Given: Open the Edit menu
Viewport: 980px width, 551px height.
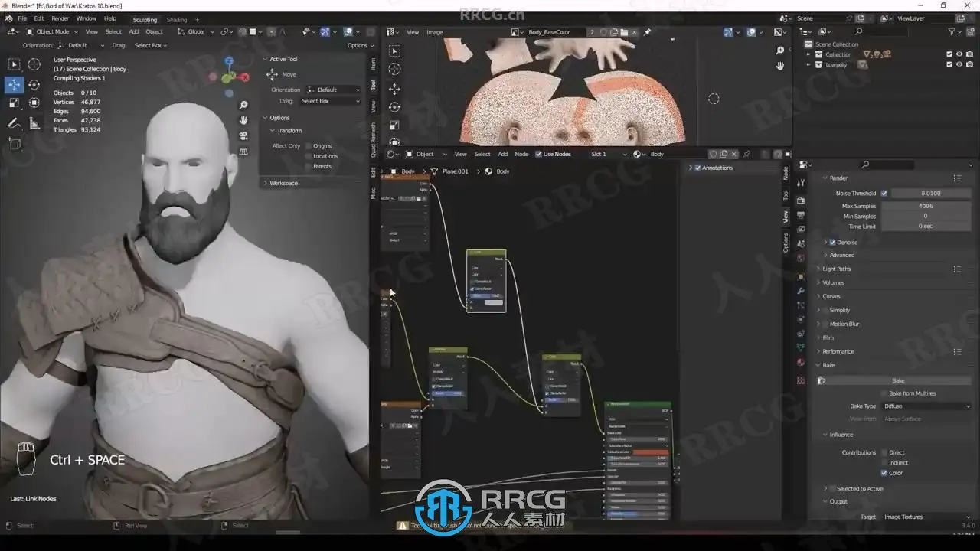Looking at the screenshot, I should click(39, 18).
